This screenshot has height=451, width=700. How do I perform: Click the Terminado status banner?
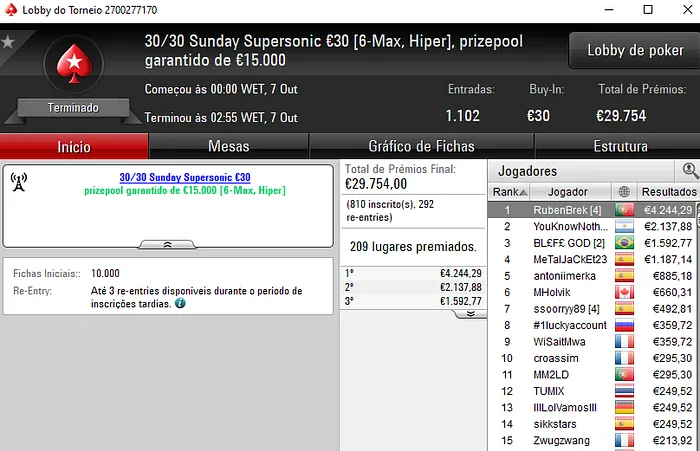click(x=73, y=108)
